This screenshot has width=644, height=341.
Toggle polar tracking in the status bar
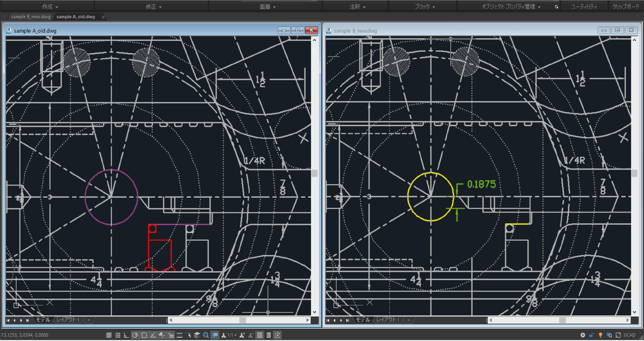136,335
